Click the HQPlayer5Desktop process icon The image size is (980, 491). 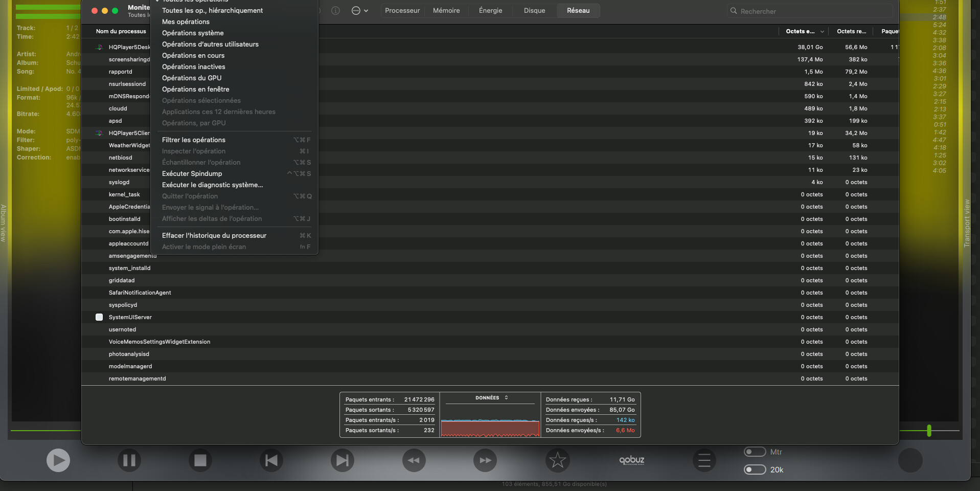coord(99,47)
